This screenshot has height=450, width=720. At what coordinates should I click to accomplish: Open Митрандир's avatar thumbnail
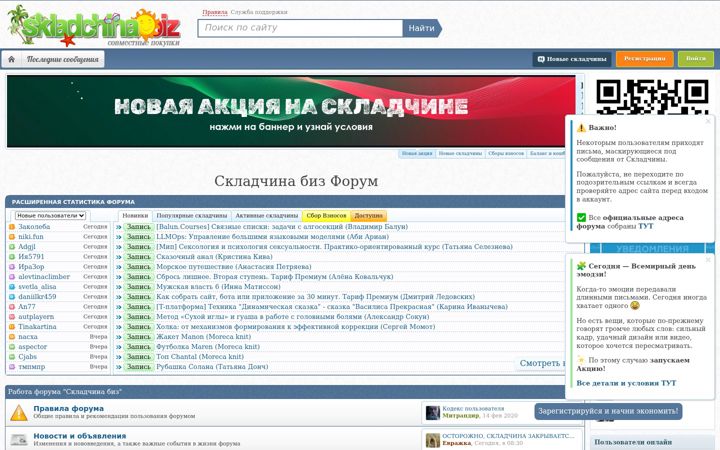pyautogui.click(x=433, y=412)
